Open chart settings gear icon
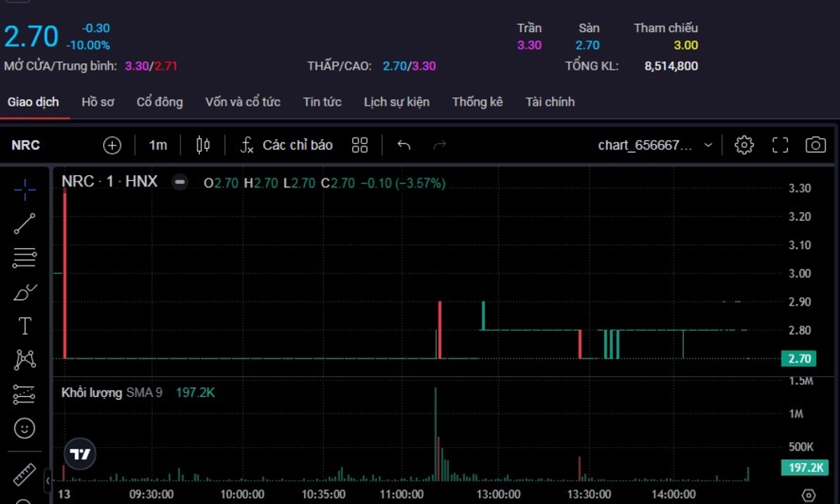 744,145
